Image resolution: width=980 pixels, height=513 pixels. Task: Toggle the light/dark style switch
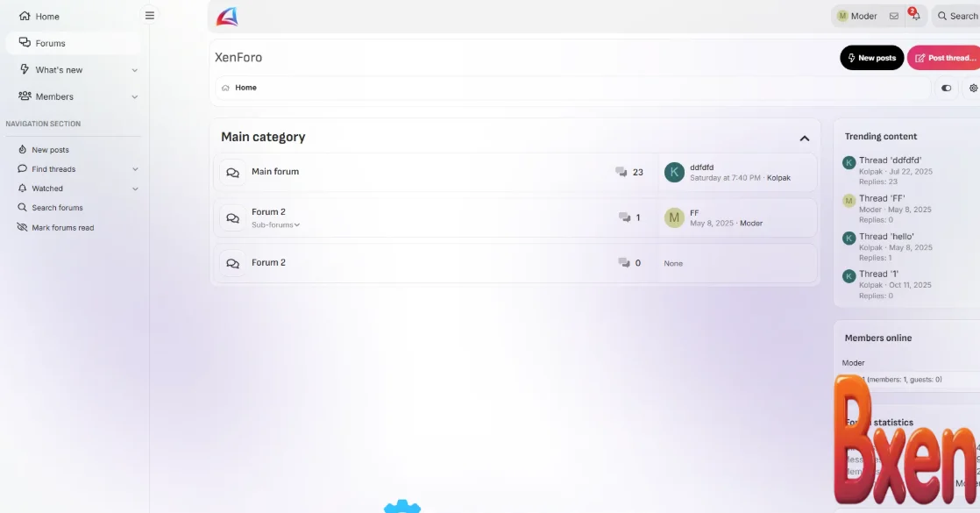click(x=946, y=88)
